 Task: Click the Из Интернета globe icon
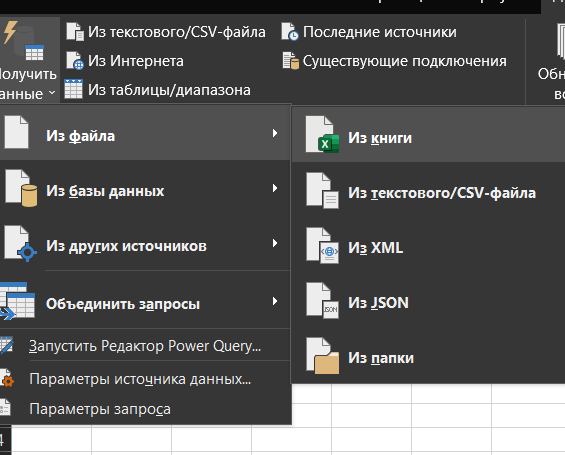tap(75, 61)
